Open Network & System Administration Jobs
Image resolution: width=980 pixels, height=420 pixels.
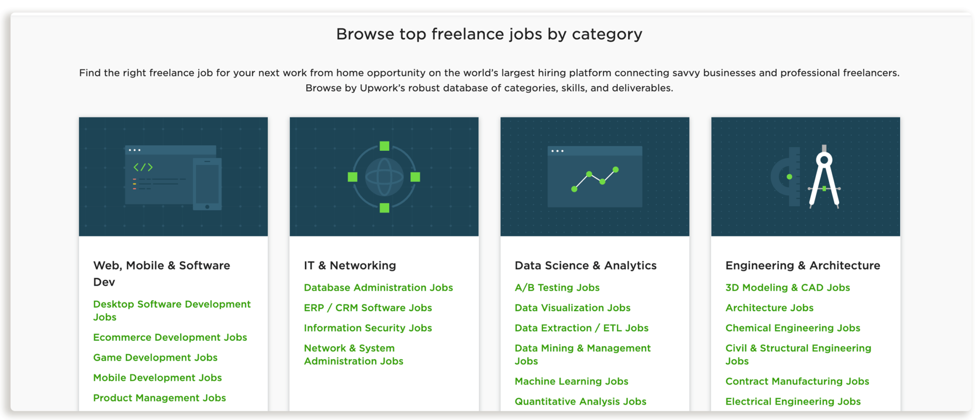353,354
